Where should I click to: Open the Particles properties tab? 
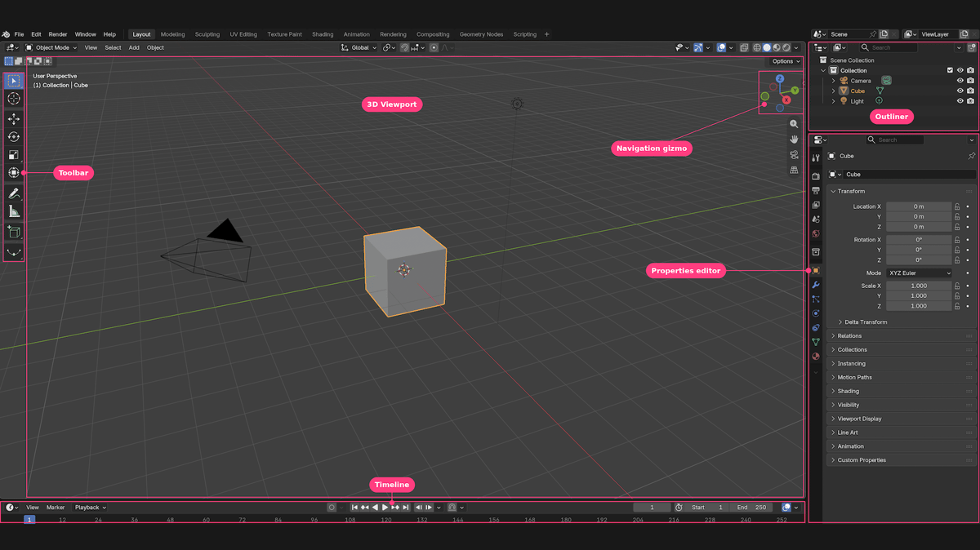pyautogui.click(x=815, y=299)
